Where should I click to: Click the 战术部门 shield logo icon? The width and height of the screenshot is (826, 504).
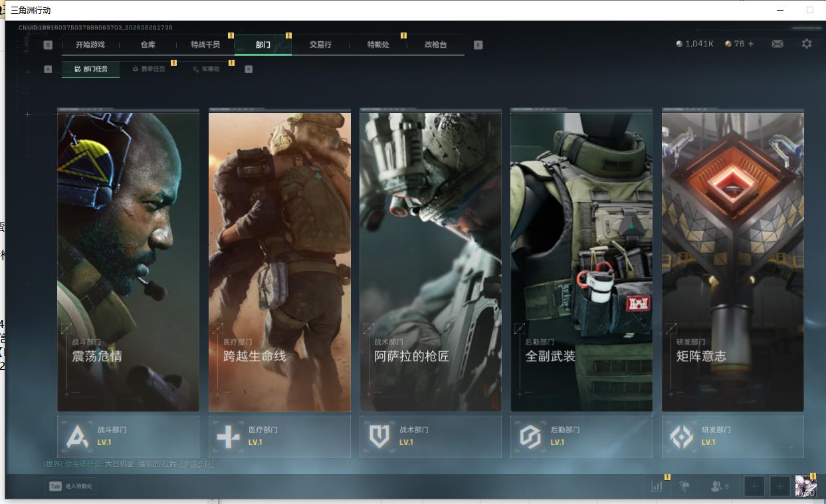point(379,436)
